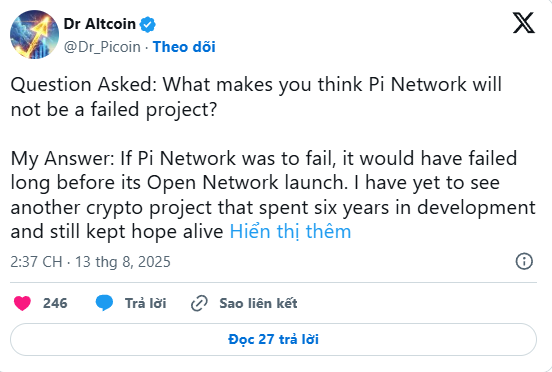Viewport: 552px width, 372px height.
Task: Click the 'My Answer' tweet paragraph
Action: [x=273, y=195]
